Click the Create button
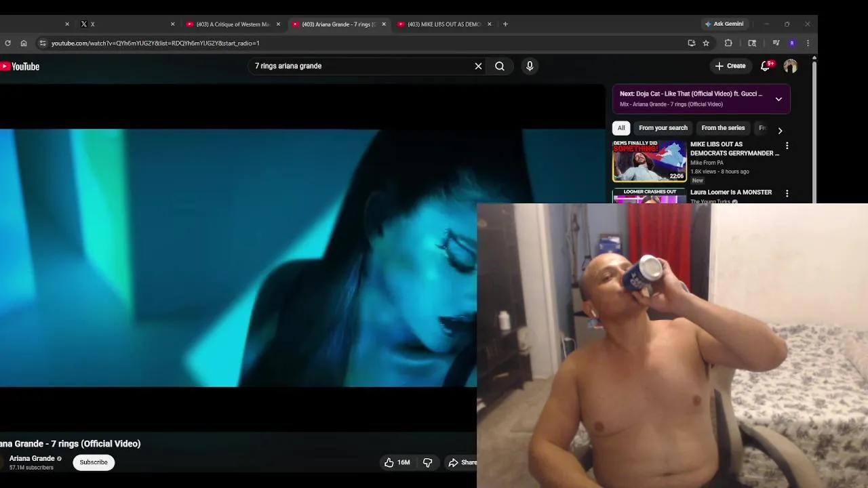The height and width of the screenshot is (488, 868). click(730, 66)
